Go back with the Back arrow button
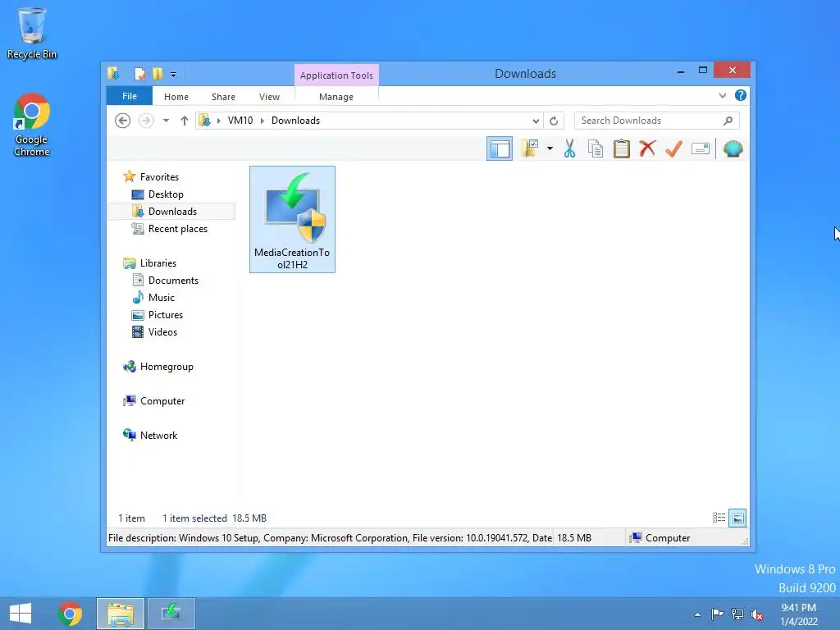The width and height of the screenshot is (840, 630). click(123, 121)
